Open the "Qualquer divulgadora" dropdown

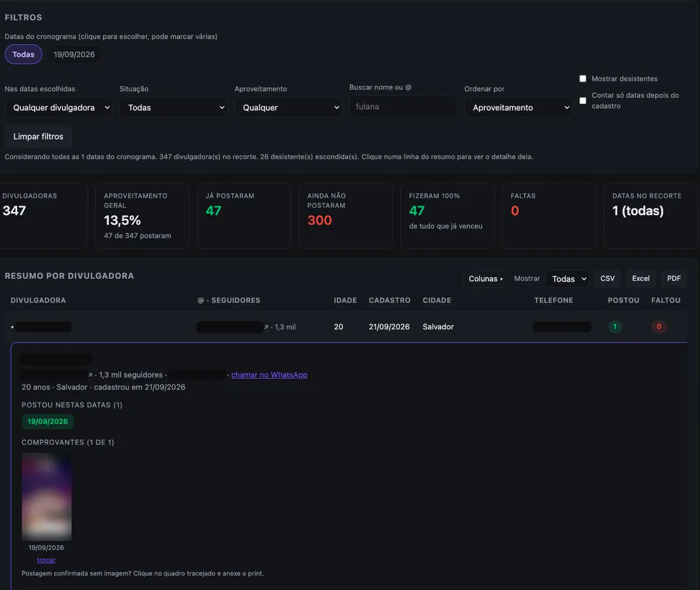(x=58, y=108)
